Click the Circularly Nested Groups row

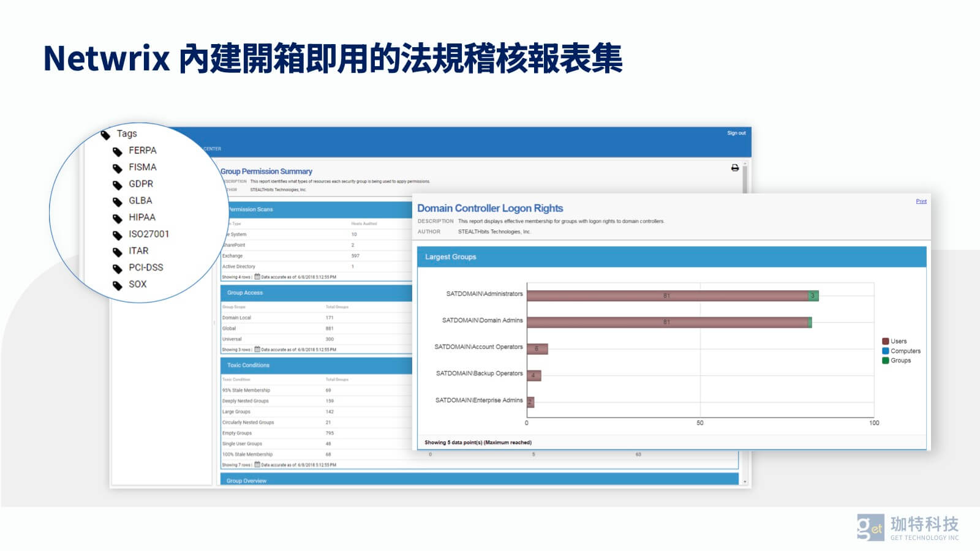[316, 422]
